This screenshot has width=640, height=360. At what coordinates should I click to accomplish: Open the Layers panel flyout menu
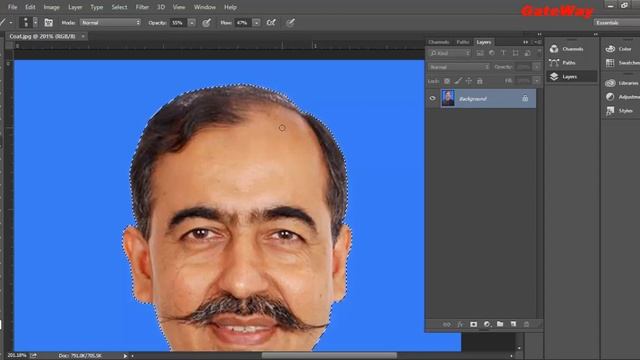click(x=538, y=42)
